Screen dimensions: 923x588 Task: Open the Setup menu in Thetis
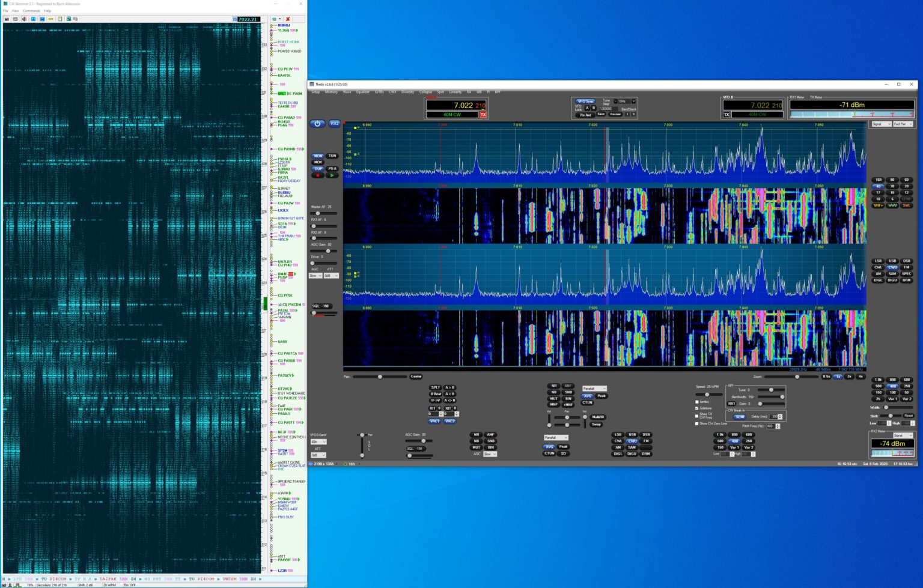coord(315,92)
